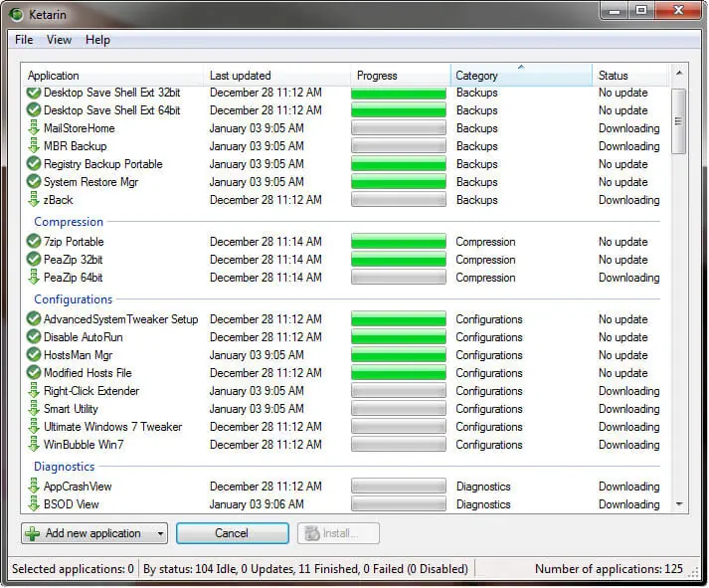
Task: Click the By status summary in status bar
Action: tap(305, 568)
